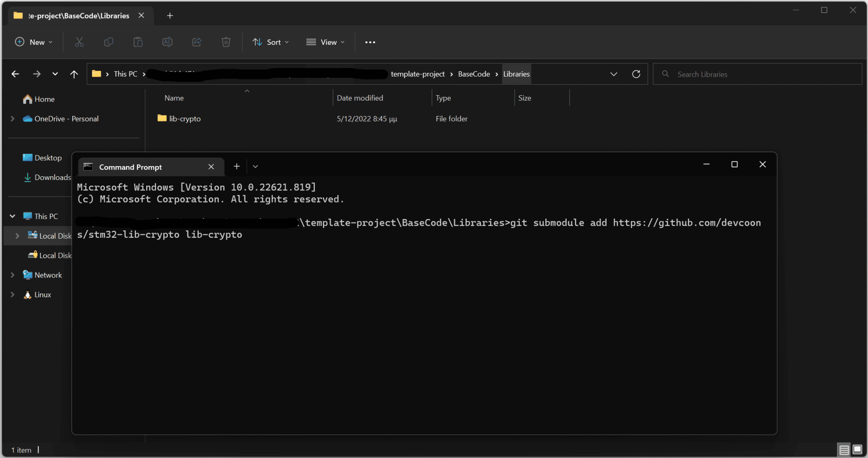Screen dimensions: 868x458
Task: Click the '5/12/2022 8:45 μμ' date cell
Action: click(367, 119)
